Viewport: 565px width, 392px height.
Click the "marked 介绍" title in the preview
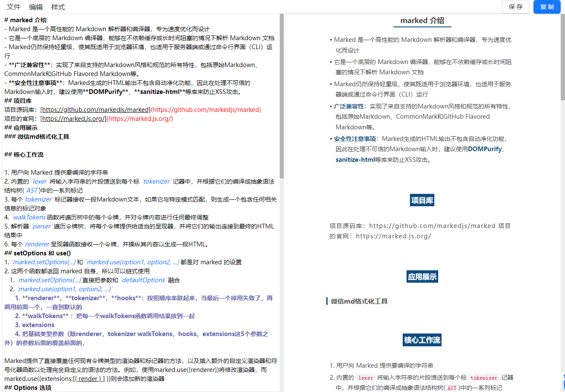422,20
